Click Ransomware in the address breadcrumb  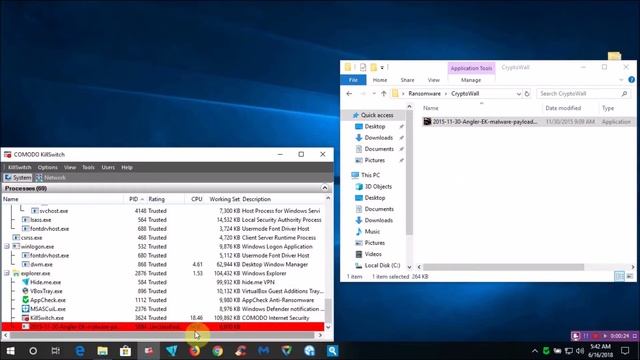coord(424,93)
